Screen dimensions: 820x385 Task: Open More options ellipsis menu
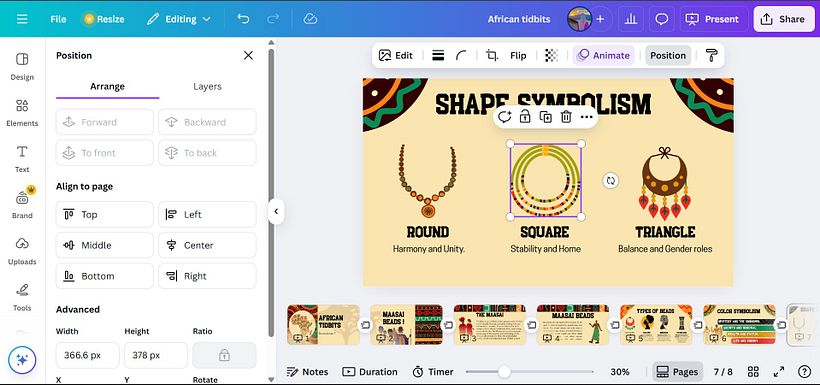pos(586,117)
